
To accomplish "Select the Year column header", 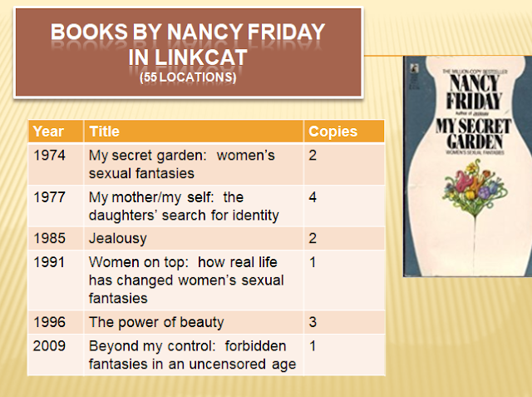I will (56, 132).
